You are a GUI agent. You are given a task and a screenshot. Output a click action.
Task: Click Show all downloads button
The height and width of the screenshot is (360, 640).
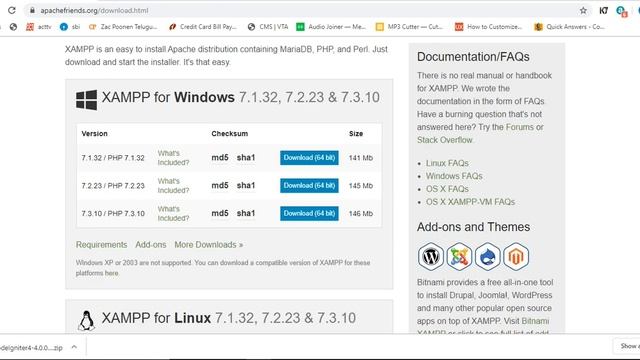tap(627, 346)
